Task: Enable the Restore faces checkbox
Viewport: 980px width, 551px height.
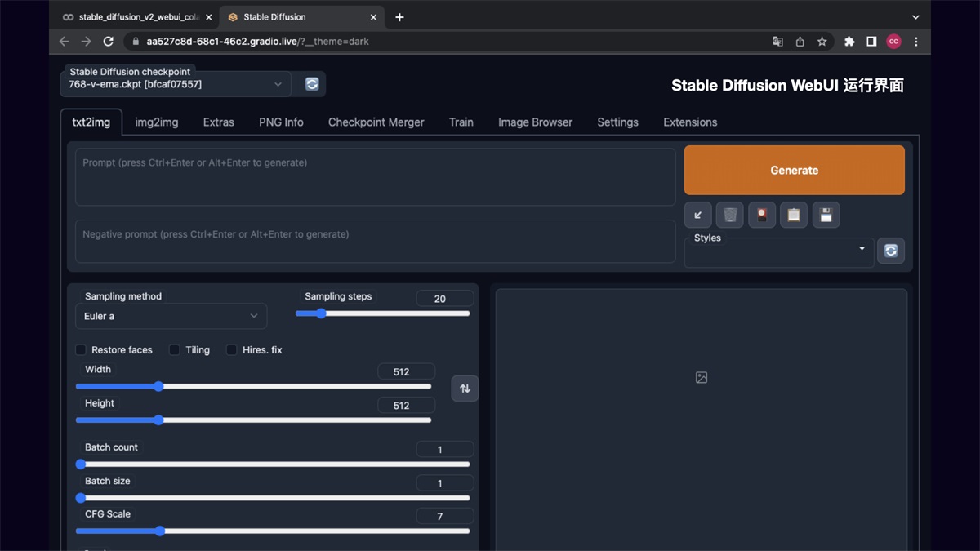Action: [x=81, y=349]
